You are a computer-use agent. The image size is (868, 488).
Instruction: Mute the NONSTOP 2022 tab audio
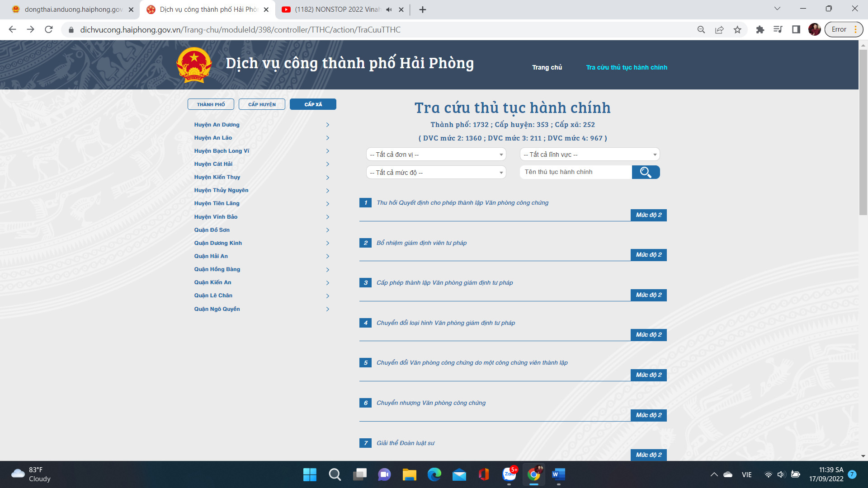click(389, 9)
